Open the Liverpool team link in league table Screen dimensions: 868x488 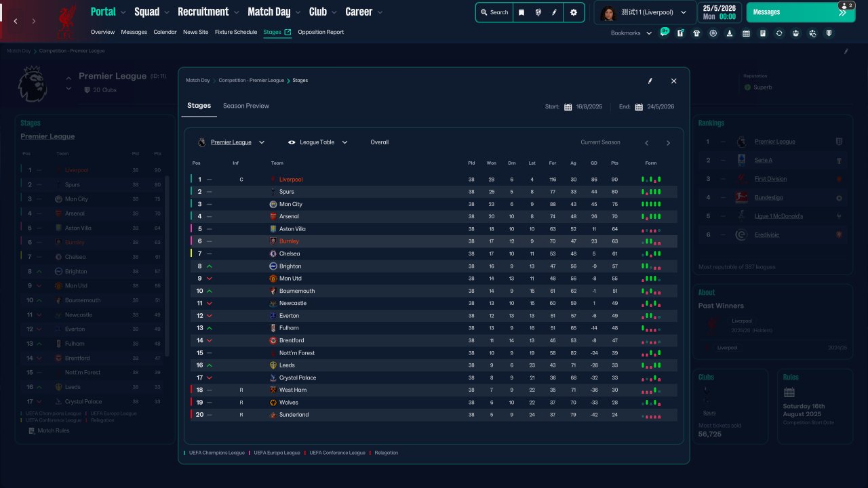coord(291,180)
